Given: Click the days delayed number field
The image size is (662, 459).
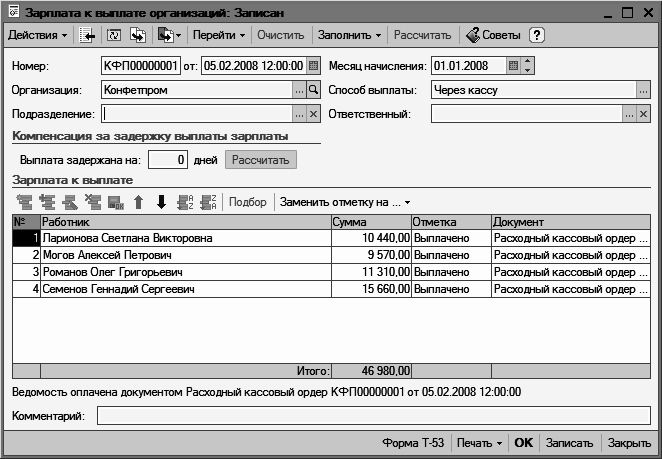Looking at the screenshot, I should point(168,160).
